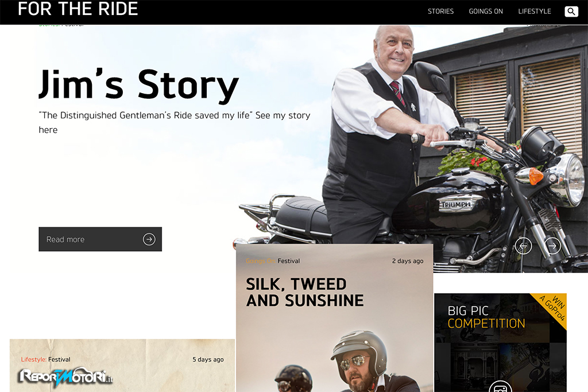Open the search magnifier icon
This screenshot has height=392, width=588.
[x=571, y=11]
